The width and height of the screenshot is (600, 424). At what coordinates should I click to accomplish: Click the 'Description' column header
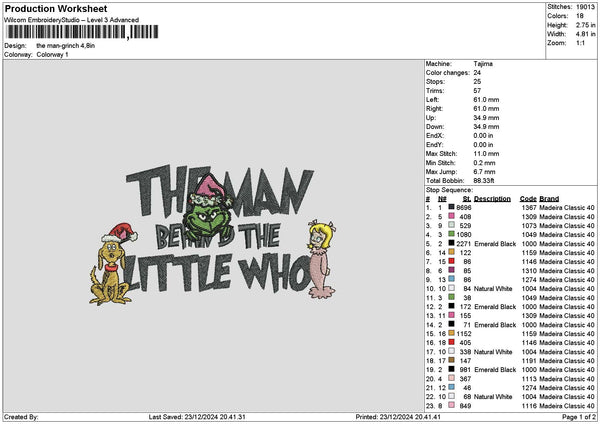(x=492, y=199)
